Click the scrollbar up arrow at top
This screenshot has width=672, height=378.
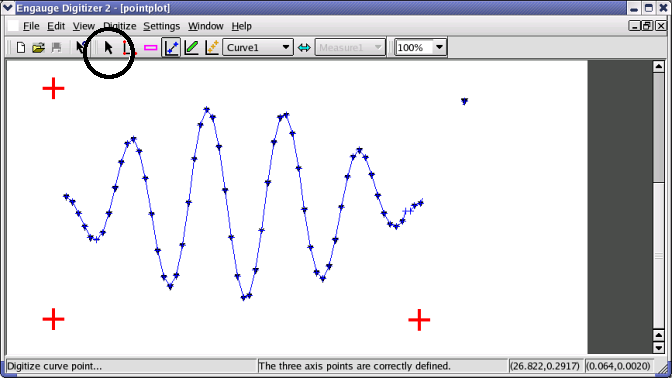(659, 66)
